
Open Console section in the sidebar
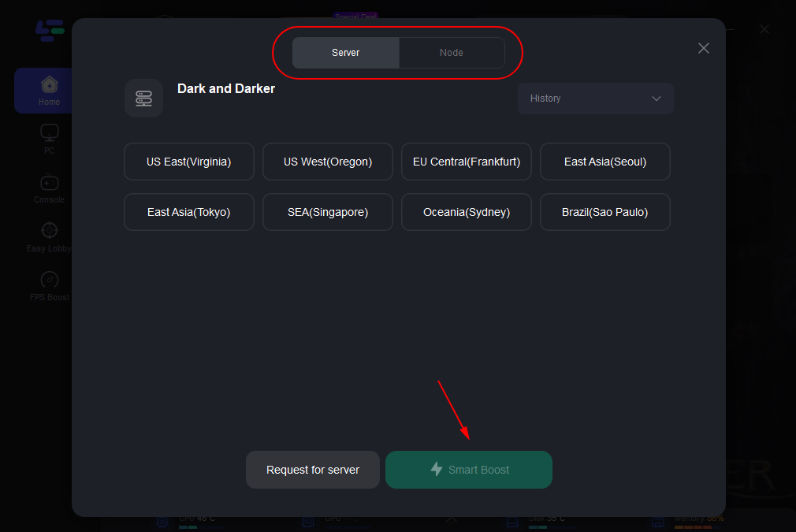tap(49, 189)
